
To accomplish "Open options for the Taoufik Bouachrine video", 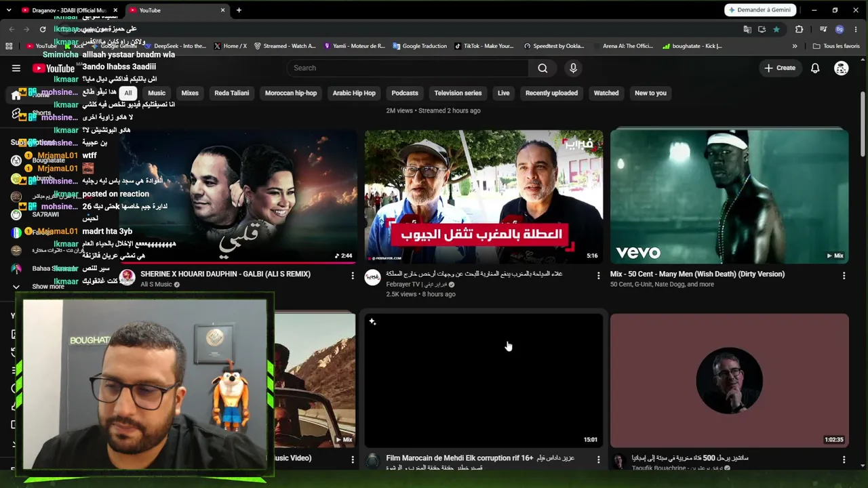I will coord(844,460).
